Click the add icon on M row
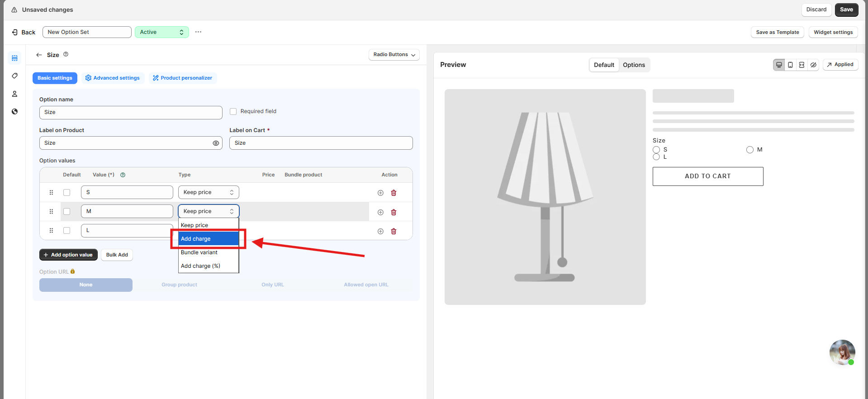This screenshot has width=868, height=399. point(380,212)
